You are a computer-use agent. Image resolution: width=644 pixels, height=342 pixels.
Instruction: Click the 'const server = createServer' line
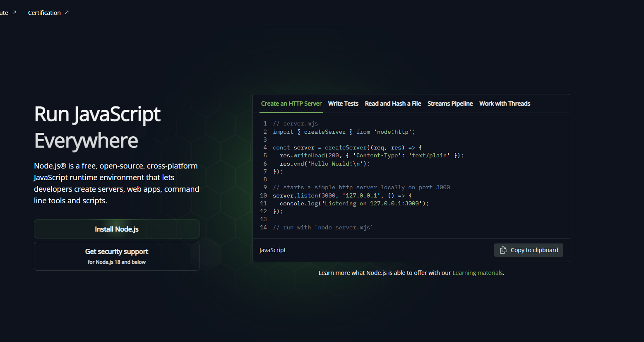[347, 147]
